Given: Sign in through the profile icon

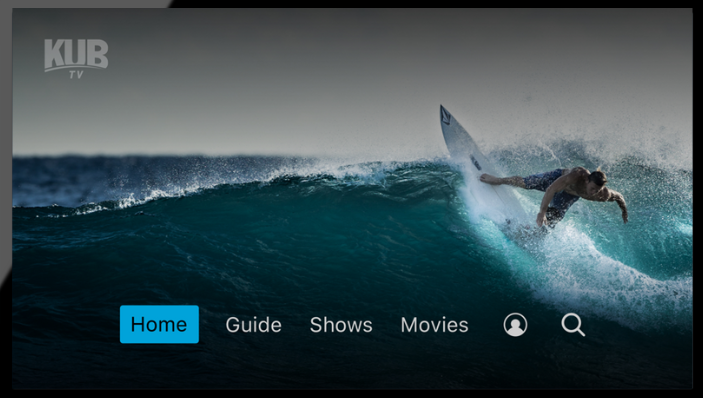Looking at the screenshot, I should [515, 324].
